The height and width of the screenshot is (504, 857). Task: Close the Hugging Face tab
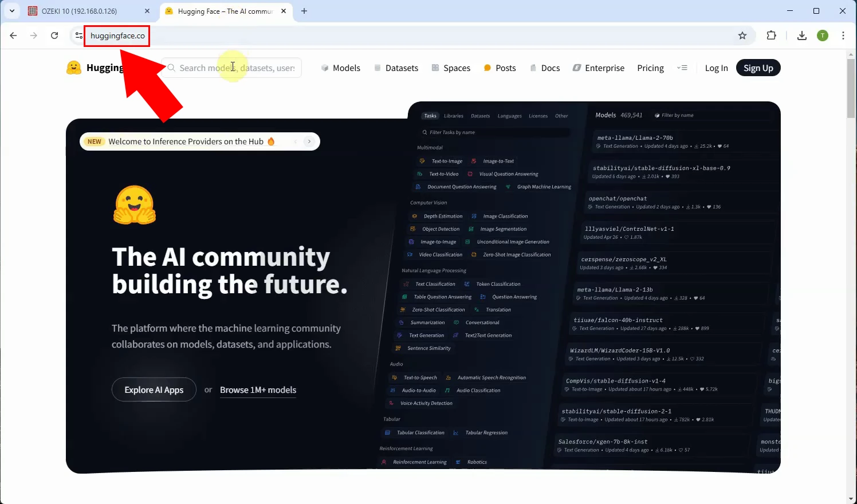(x=284, y=11)
